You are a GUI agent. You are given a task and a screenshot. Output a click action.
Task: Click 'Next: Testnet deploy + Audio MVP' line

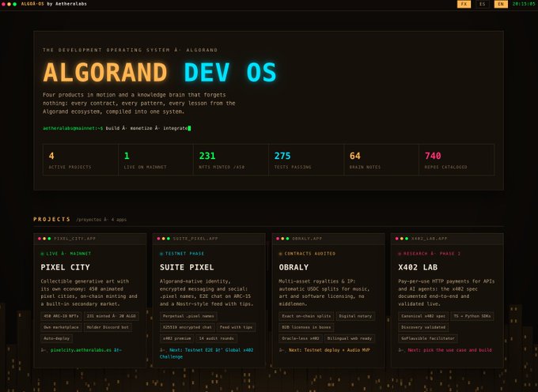point(329,350)
